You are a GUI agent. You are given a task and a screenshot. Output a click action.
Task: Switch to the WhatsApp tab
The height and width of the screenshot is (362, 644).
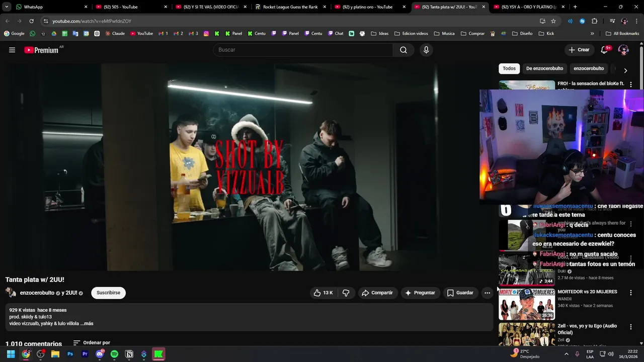pyautogui.click(x=50, y=7)
